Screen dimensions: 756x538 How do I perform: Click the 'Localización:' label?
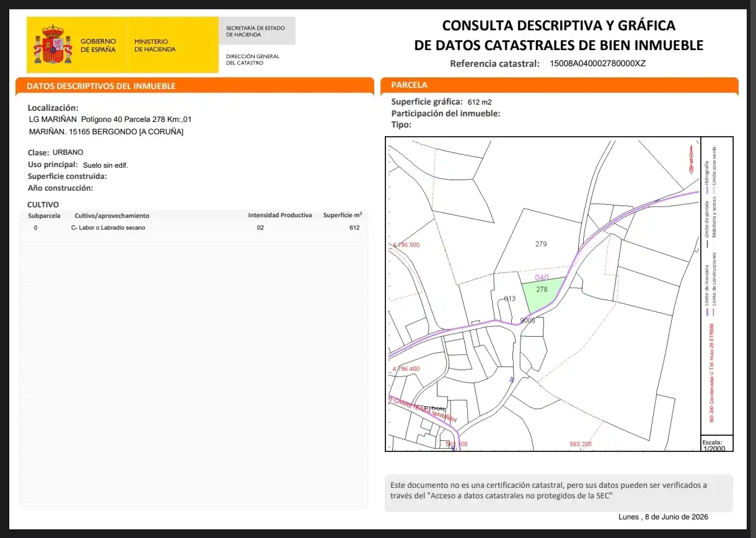(x=53, y=108)
